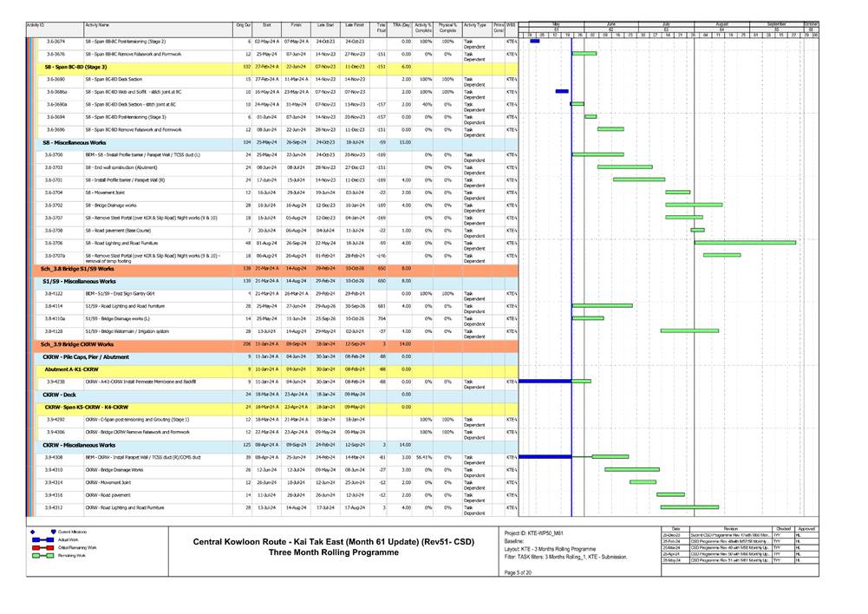Image resolution: width=868 pixels, height=614 pixels.
Task: Select the blue diamond Current Milestone legend icon
Action: (x=33, y=532)
